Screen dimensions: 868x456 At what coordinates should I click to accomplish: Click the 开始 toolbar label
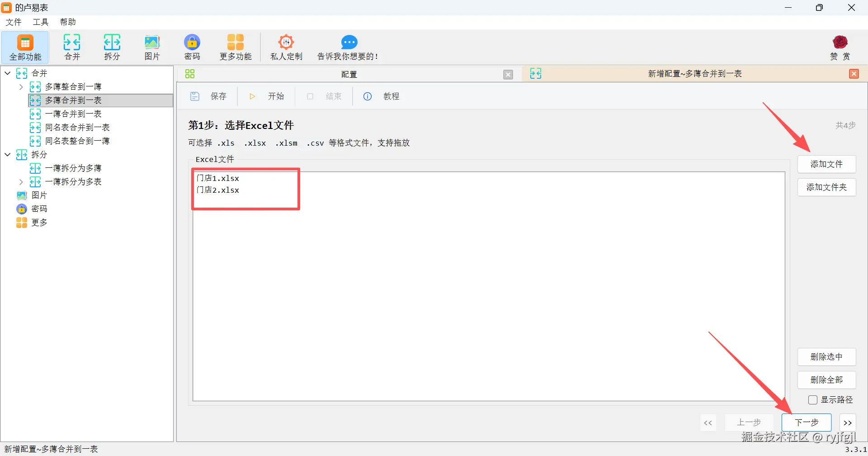[x=276, y=96]
